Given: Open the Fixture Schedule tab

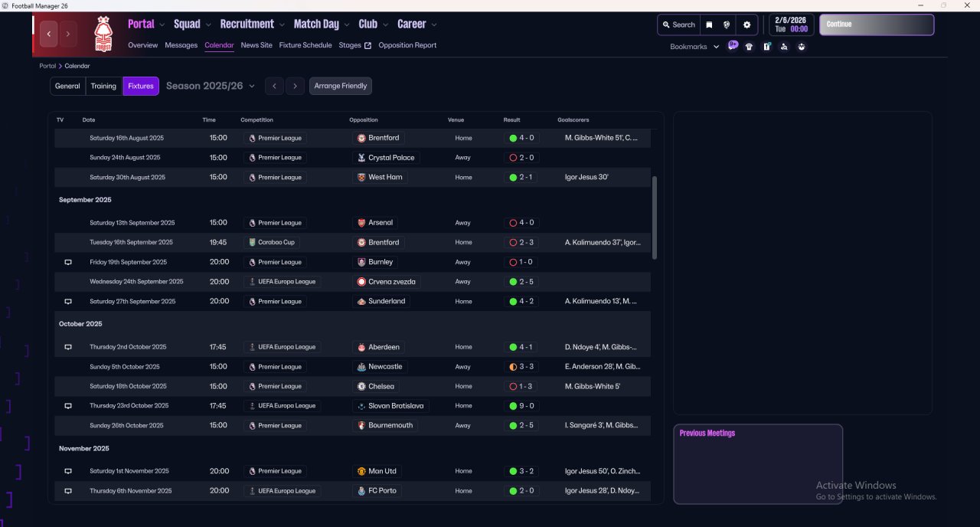Looking at the screenshot, I should pos(305,45).
